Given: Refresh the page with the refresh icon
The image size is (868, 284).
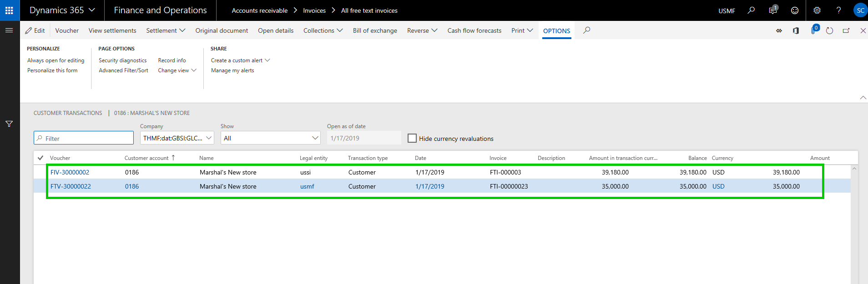Looking at the screenshot, I should point(829,30).
